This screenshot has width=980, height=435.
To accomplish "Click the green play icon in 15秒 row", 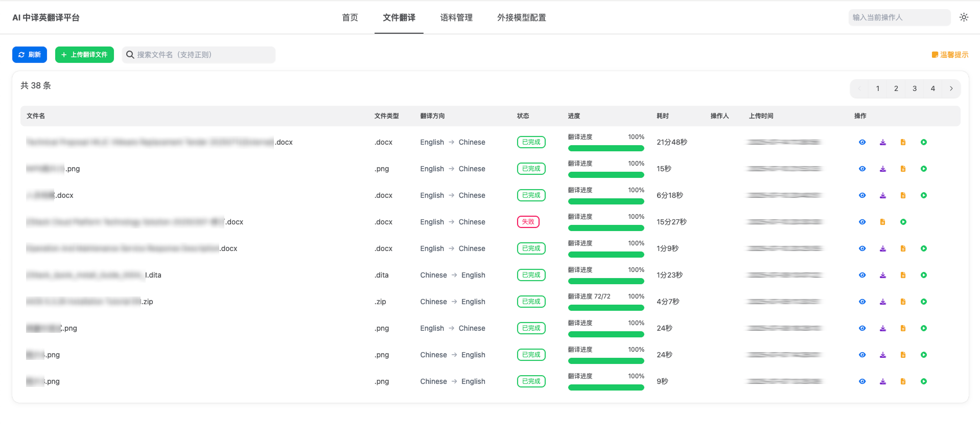I will click(x=923, y=169).
